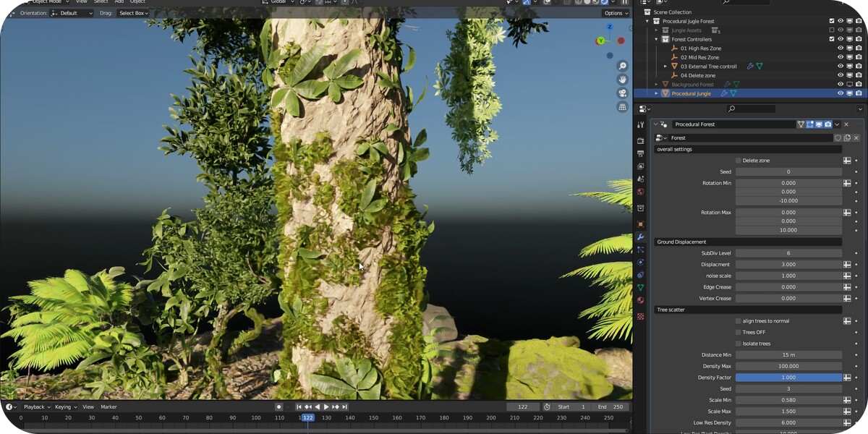This screenshot has width=868, height=434.
Task: Enable the Delete zone checkbox
Action: (x=738, y=161)
